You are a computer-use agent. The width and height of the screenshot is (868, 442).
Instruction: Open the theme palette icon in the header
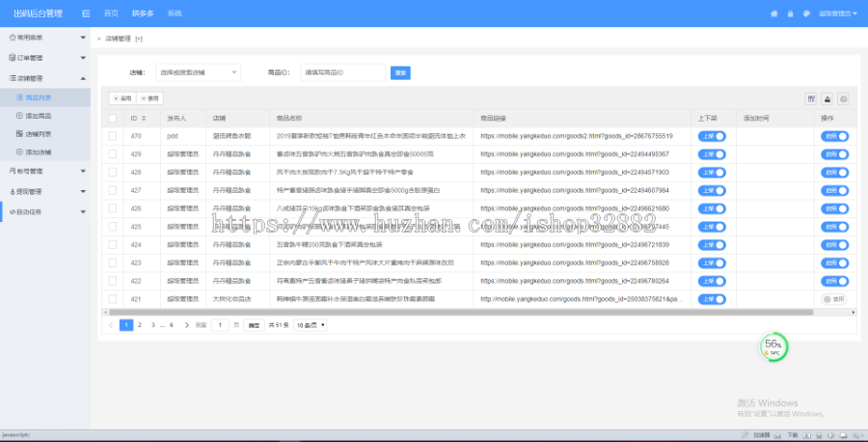(806, 14)
